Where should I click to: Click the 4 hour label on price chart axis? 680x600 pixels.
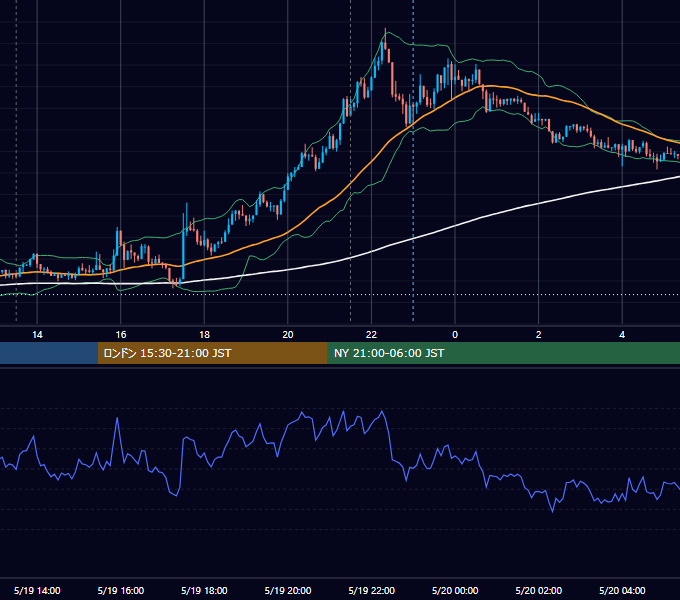622,335
